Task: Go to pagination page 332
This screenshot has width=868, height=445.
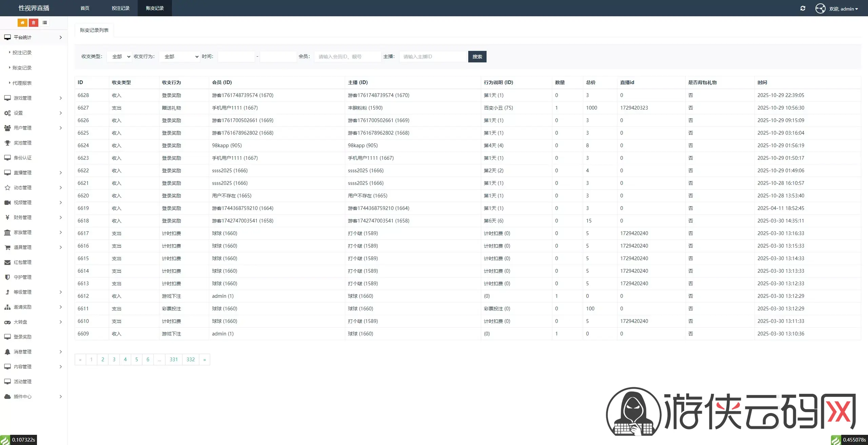Action: click(x=191, y=360)
